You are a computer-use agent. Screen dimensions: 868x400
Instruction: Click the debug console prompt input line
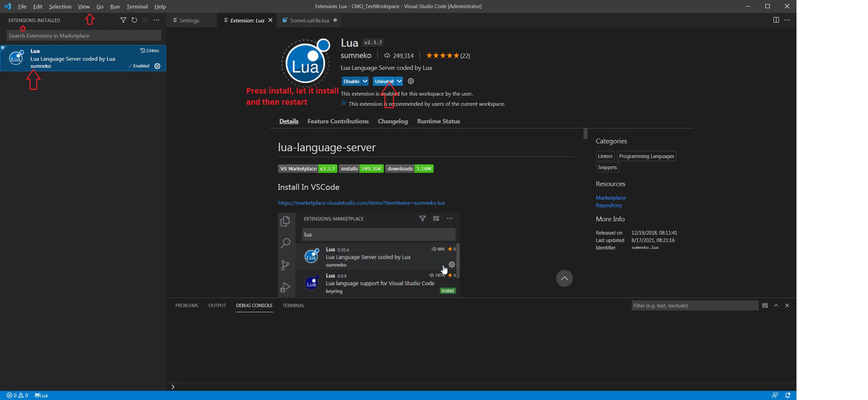click(481, 386)
